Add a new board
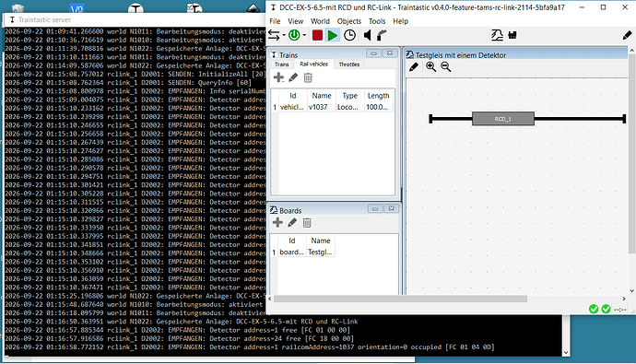This screenshot has width=636, height=364. tap(277, 222)
